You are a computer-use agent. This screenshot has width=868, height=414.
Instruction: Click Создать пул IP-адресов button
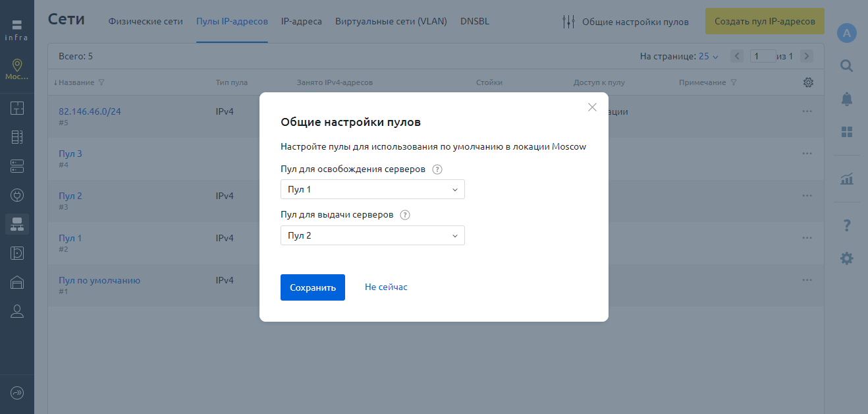765,21
